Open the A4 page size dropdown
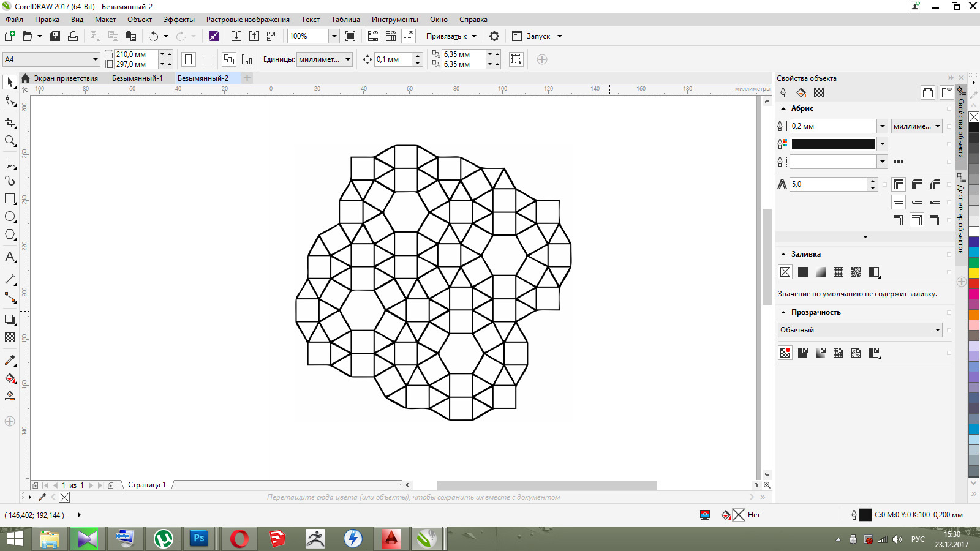Viewport: 980px width, 551px height. click(x=95, y=59)
